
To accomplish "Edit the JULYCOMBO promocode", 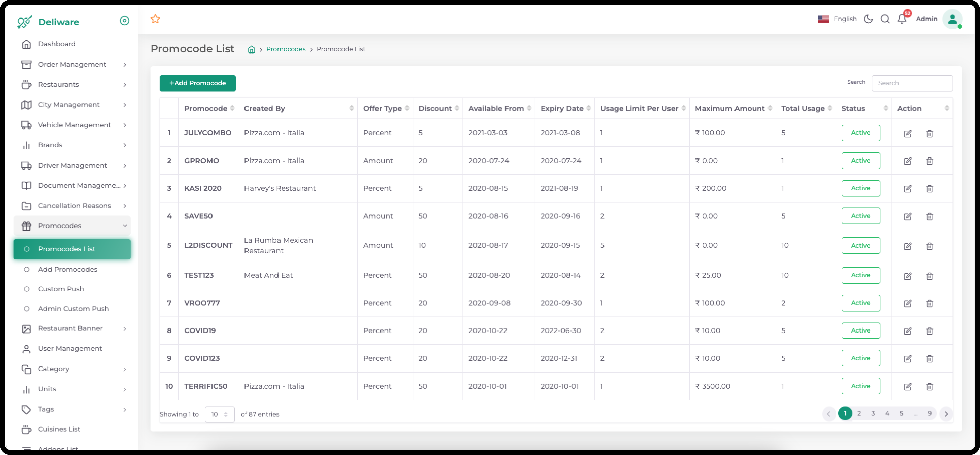I will pyautogui.click(x=907, y=133).
